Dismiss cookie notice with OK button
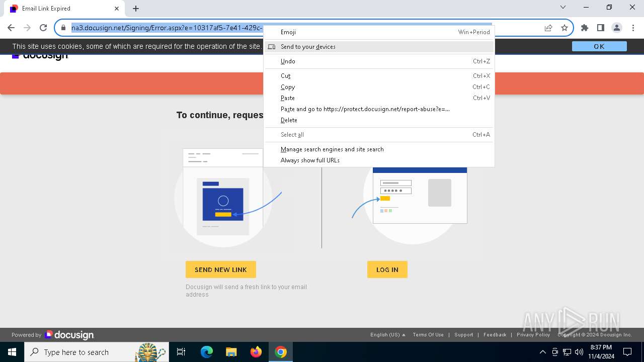The width and height of the screenshot is (644, 362). [x=599, y=46]
